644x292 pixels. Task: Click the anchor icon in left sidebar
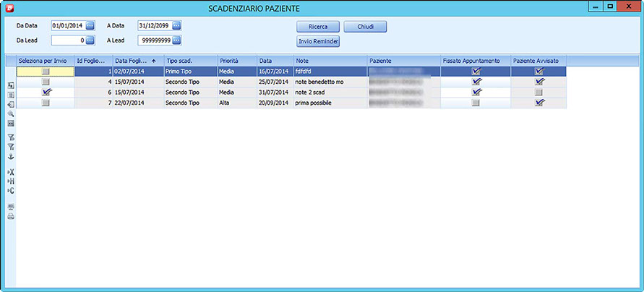[11, 156]
